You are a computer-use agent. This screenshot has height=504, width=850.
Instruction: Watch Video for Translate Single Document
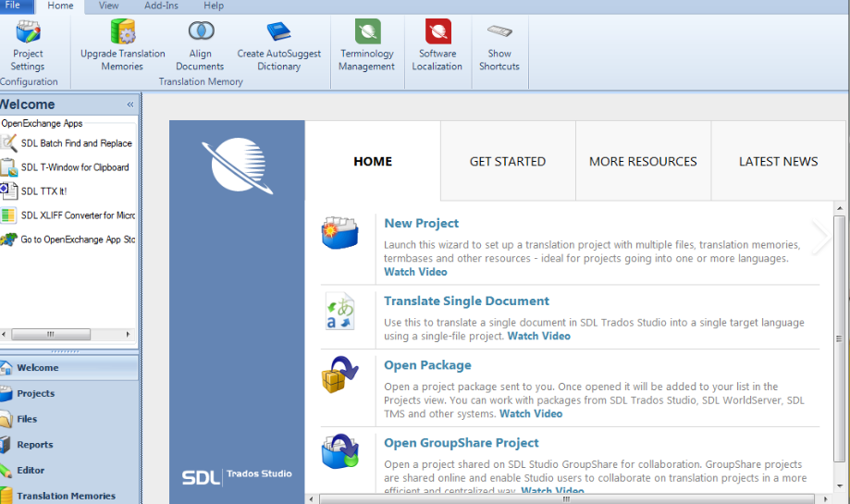coord(538,336)
